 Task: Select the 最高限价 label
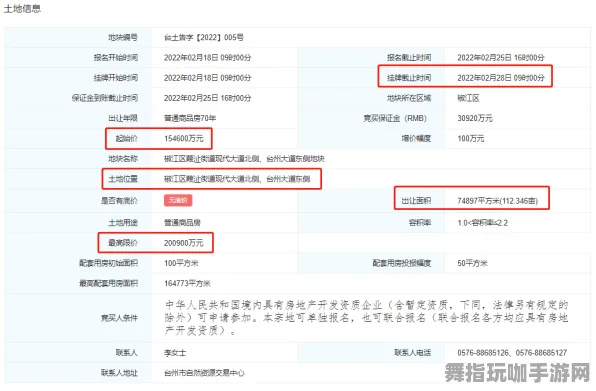click(123, 242)
